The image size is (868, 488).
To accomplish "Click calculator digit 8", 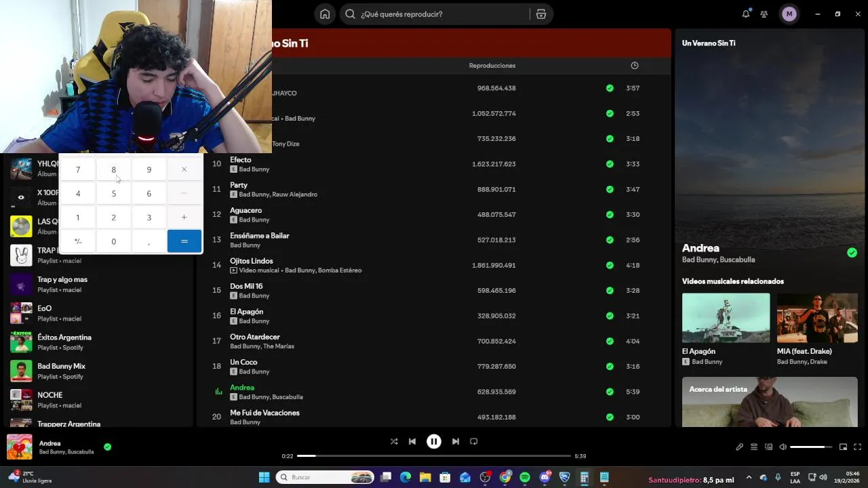I will 113,169.
